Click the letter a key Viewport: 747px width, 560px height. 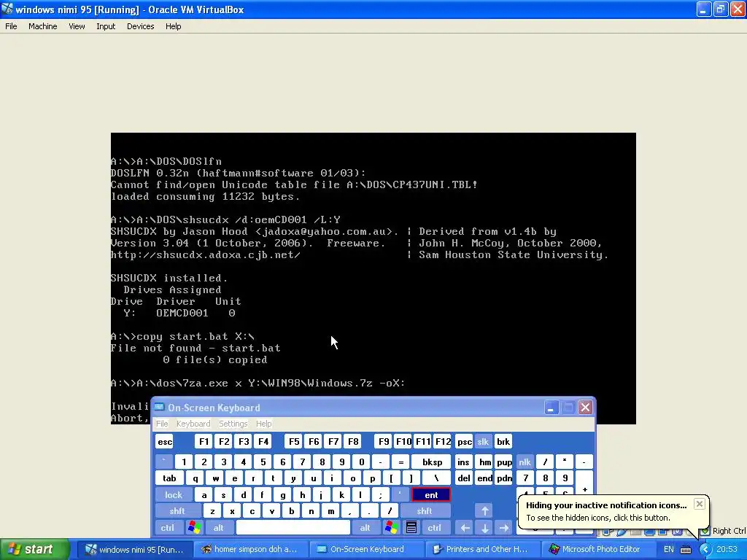click(x=204, y=495)
